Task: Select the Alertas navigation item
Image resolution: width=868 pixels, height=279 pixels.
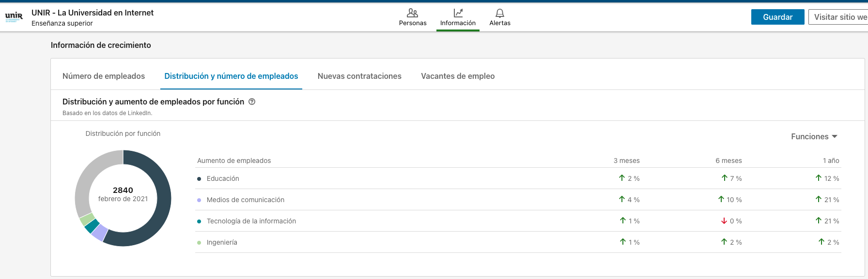Action: pos(500,17)
